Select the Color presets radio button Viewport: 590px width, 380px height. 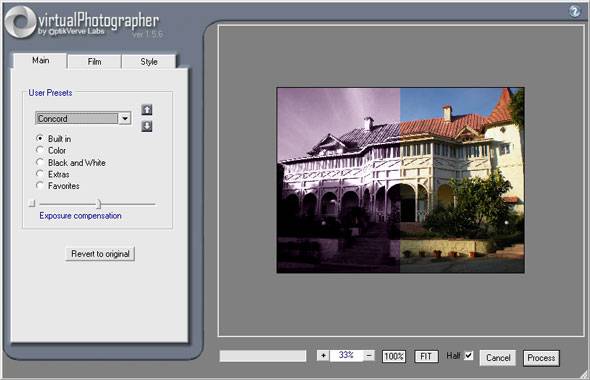[40, 150]
